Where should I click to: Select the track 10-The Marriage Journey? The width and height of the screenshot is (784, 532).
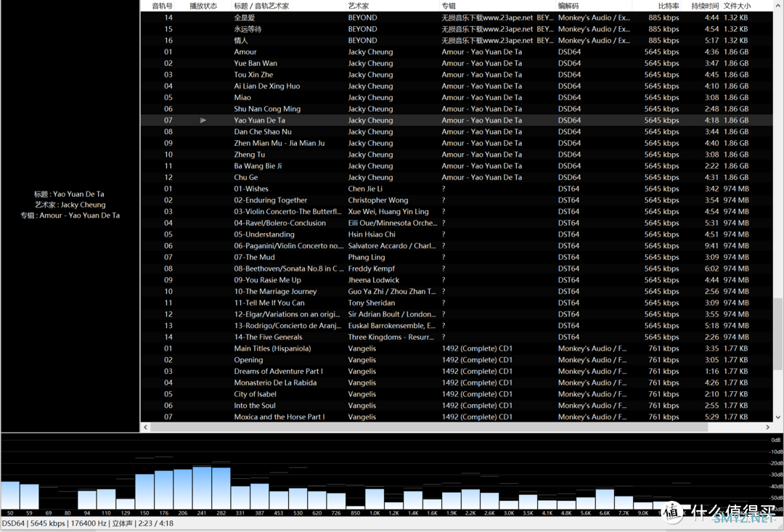276,292
